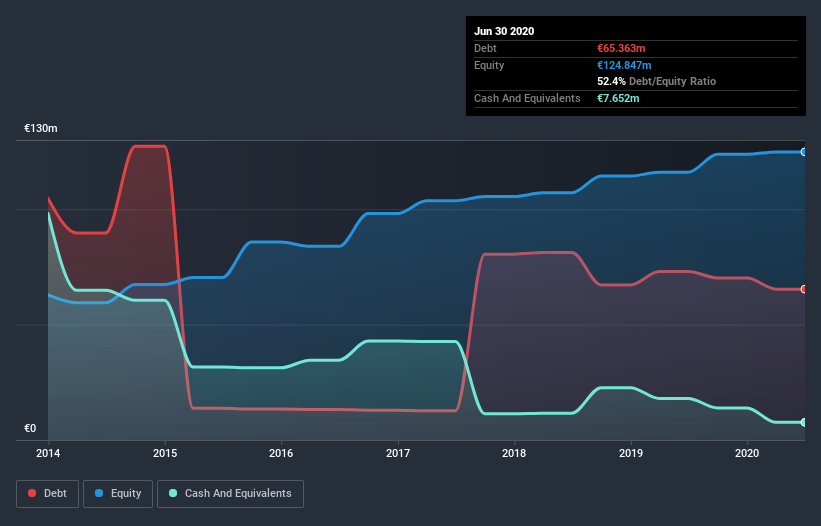This screenshot has width=821, height=526.
Task: Click the €124.847m equity value
Action: 624,65
